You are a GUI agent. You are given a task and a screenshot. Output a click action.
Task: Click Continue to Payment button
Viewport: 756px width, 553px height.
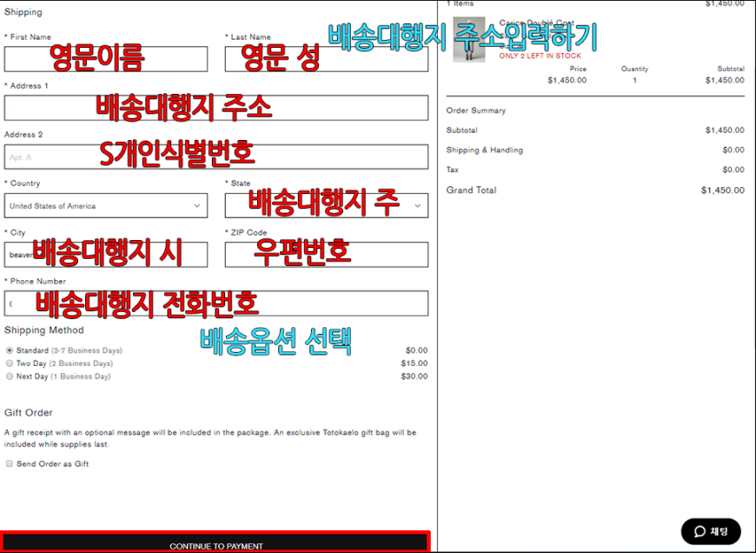pyautogui.click(x=216, y=543)
